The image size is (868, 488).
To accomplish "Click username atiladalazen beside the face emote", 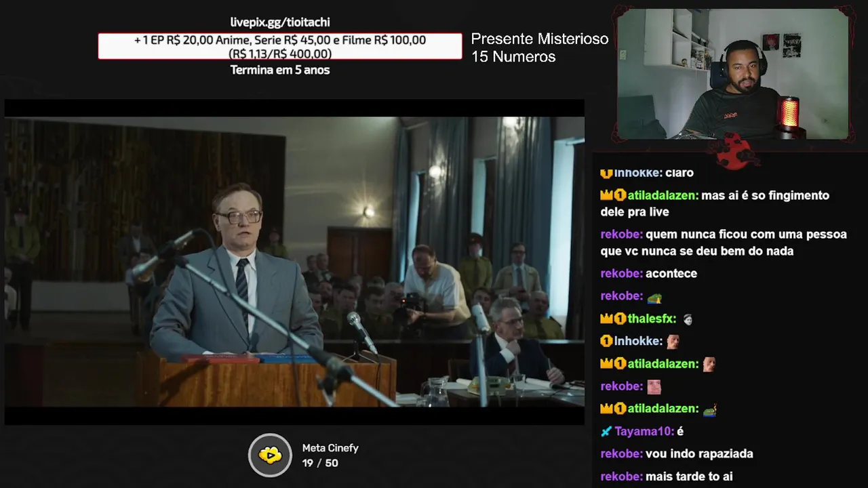I will click(x=663, y=364).
